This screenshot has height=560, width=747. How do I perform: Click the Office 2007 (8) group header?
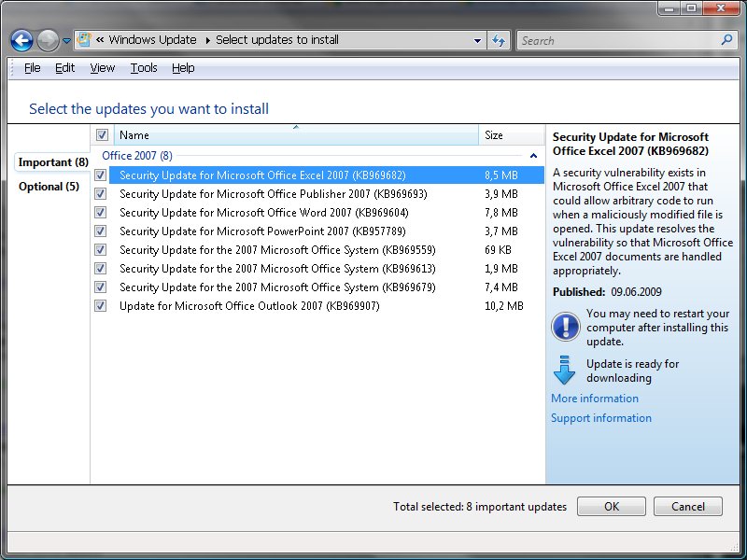coord(137,156)
